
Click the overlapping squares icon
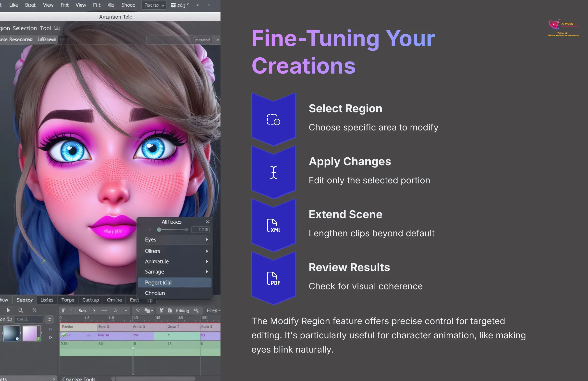tap(147, 311)
